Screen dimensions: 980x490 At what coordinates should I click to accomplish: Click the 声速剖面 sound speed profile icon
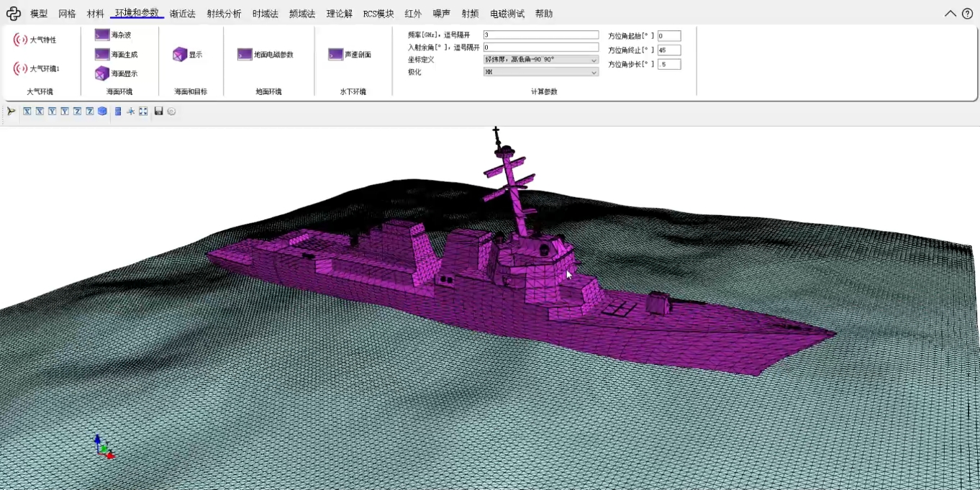(x=335, y=55)
